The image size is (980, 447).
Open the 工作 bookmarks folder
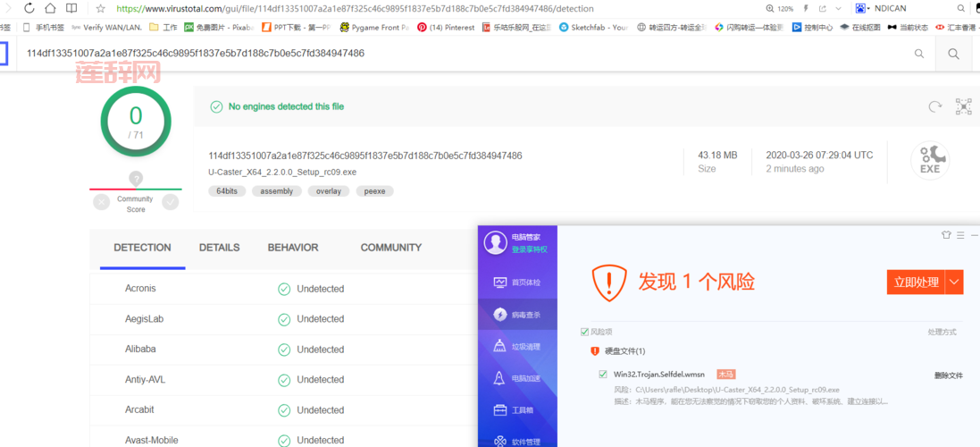point(163,28)
